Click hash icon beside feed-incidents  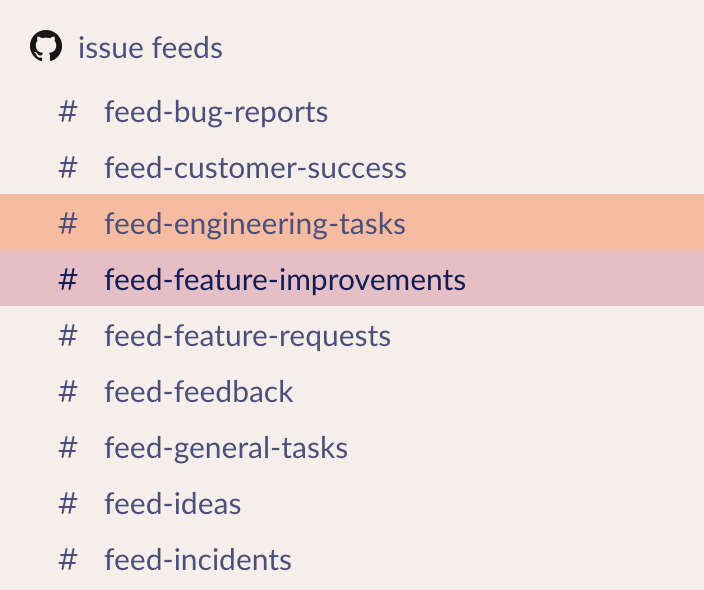coord(68,560)
